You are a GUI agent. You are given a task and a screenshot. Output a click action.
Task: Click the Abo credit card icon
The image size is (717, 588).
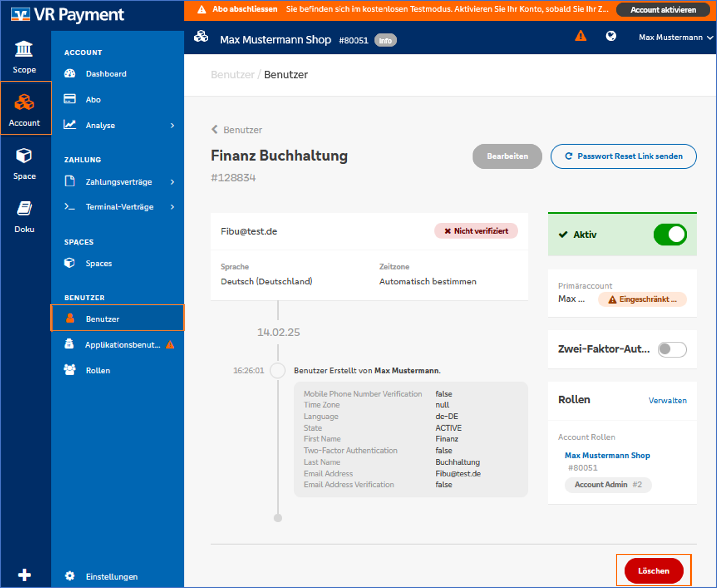click(70, 99)
